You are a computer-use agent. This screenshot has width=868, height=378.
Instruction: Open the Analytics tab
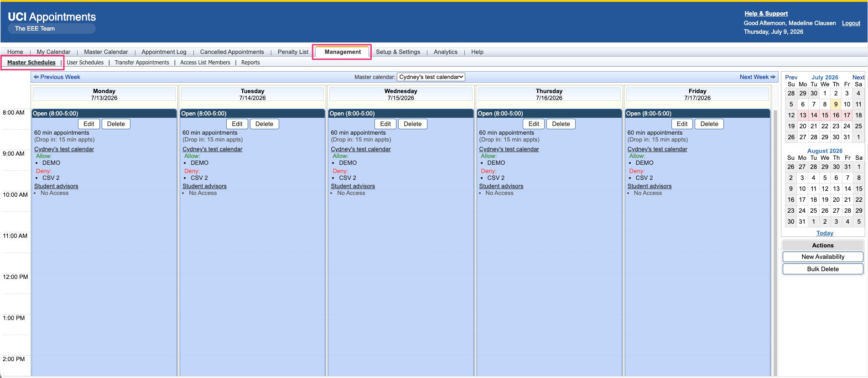[445, 52]
